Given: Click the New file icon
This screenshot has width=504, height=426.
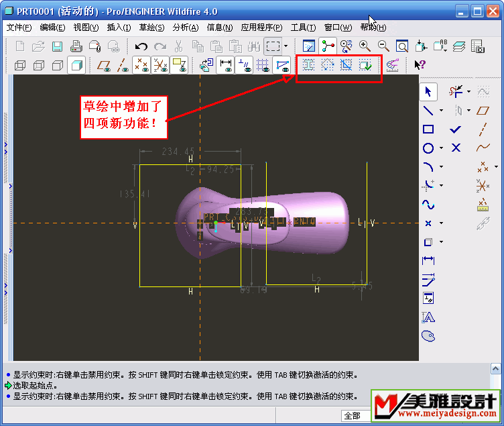Looking at the screenshot, I should (20, 46).
